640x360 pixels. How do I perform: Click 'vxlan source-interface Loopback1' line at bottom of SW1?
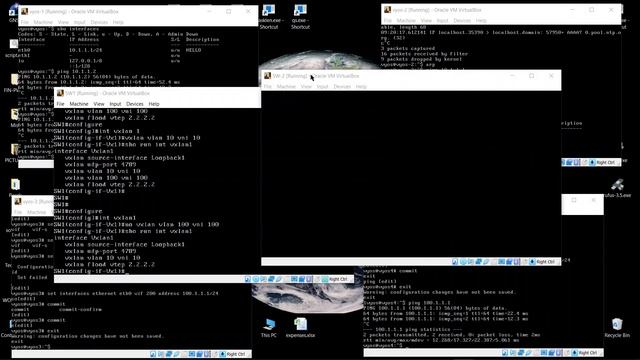pyautogui.click(x=124, y=244)
